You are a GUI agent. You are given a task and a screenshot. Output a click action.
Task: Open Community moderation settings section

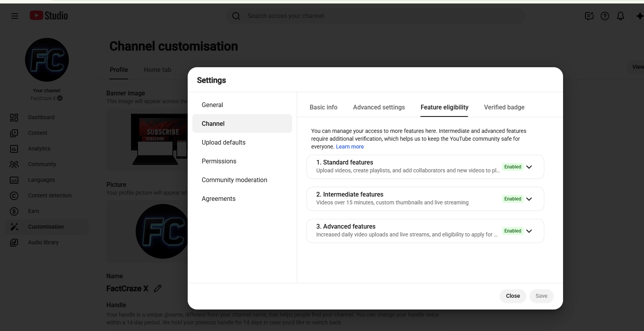point(242,180)
